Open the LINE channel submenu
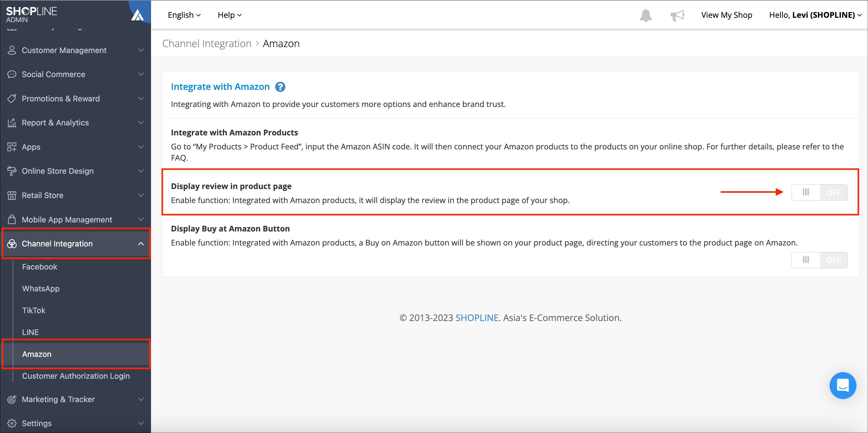This screenshot has width=868, height=433. 30,332
